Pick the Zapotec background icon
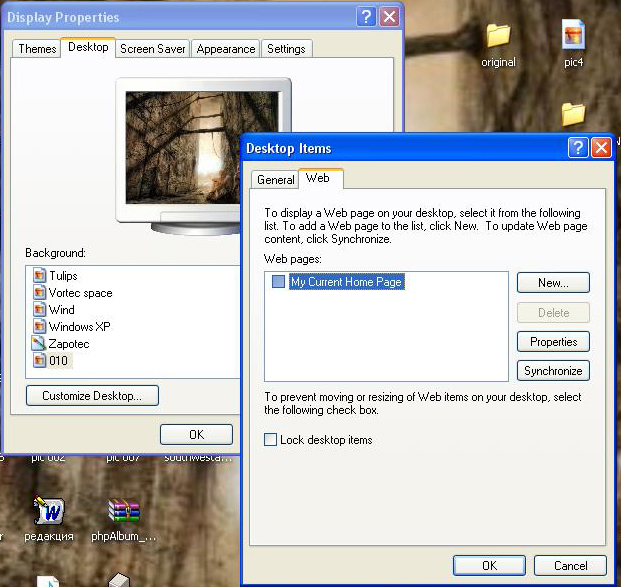This screenshot has height=587, width=621. pyautogui.click(x=40, y=344)
